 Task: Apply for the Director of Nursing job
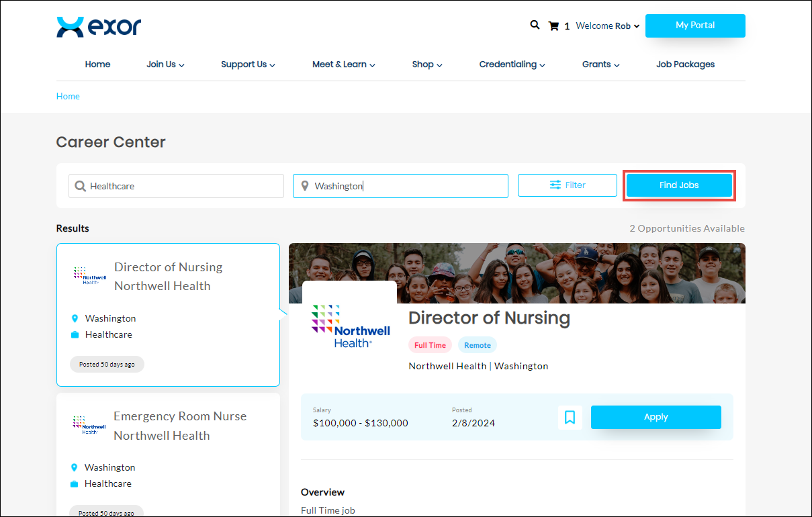click(656, 417)
